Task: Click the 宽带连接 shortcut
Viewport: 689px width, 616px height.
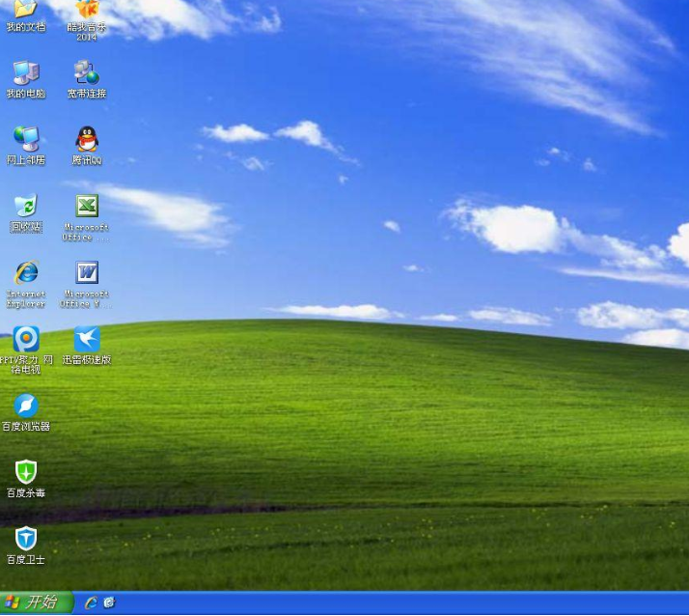Action: (x=87, y=72)
